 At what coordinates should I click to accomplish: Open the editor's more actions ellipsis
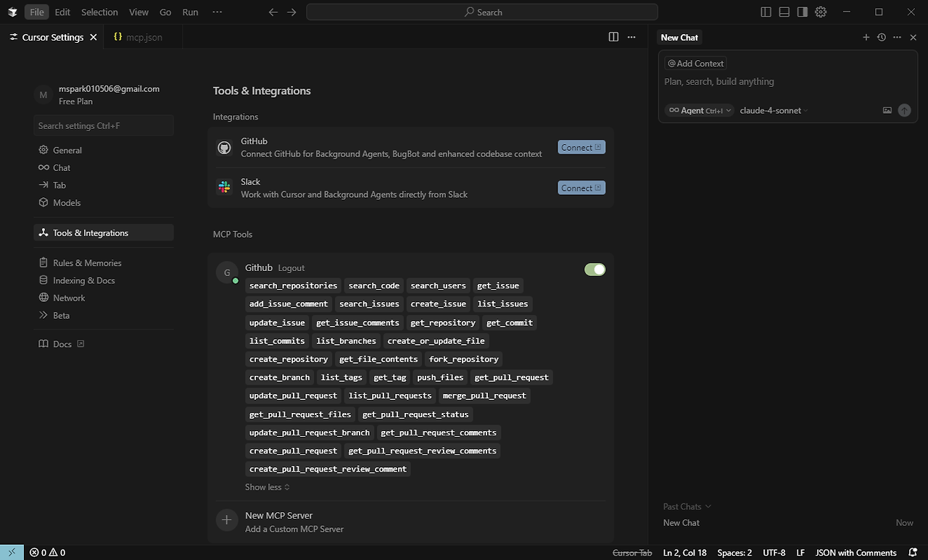click(631, 37)
